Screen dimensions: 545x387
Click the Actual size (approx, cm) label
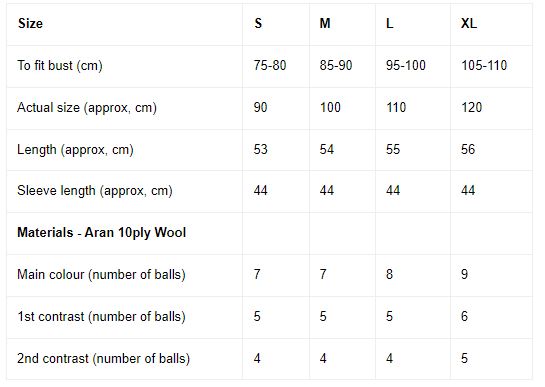click(87, 108)
